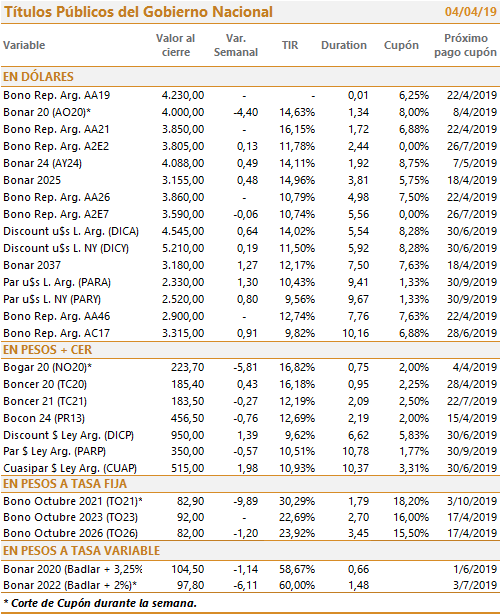The height and width of the screenshot is (614, 500).
Task: Click the Bonar 2037 closing value 3.180,00
Action: [x=183, y=265]
